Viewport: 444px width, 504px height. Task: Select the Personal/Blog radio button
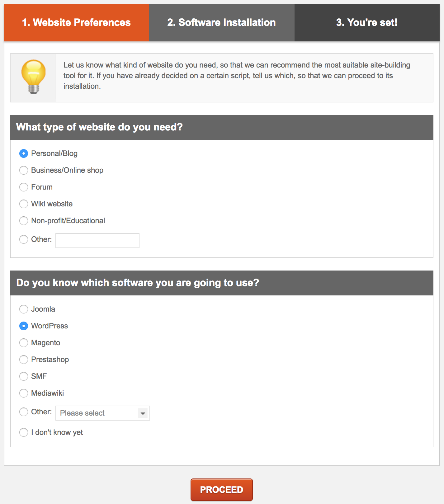click(24, 153)
